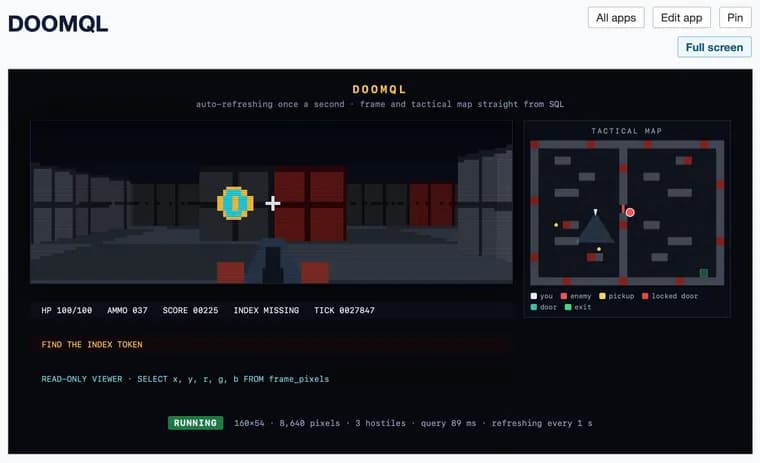Click the red 'enemy' legend swatch
The image size is (760, 463).
pyautogui.click(x=564, y=296)
